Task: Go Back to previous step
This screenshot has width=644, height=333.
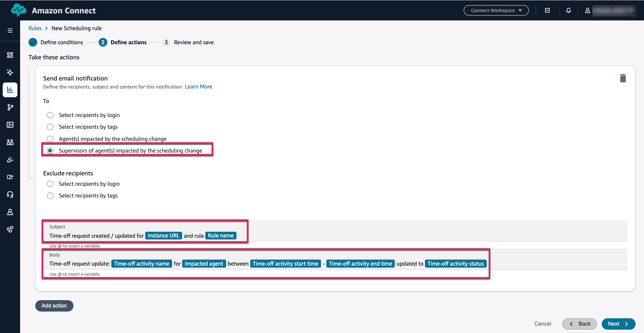Action: [x=580, y=324]
